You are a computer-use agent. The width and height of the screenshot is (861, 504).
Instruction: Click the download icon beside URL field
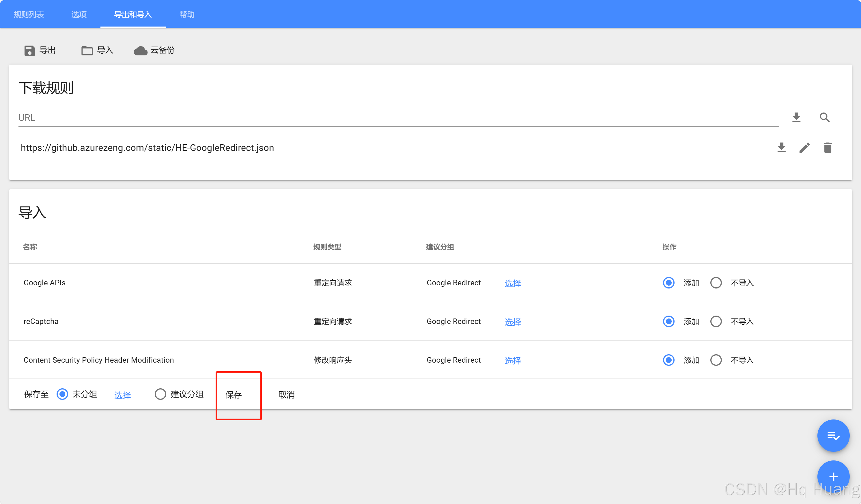tap(796, 117)
